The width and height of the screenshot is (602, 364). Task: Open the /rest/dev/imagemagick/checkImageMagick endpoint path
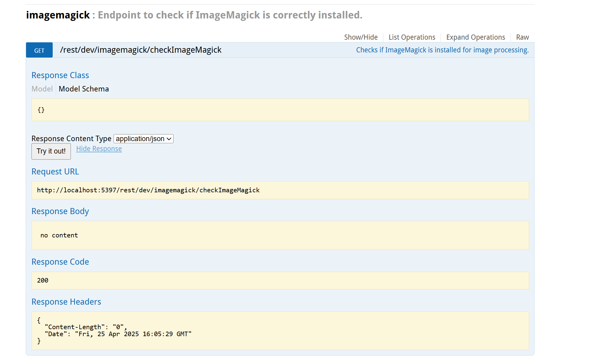[x=141, y=50]
